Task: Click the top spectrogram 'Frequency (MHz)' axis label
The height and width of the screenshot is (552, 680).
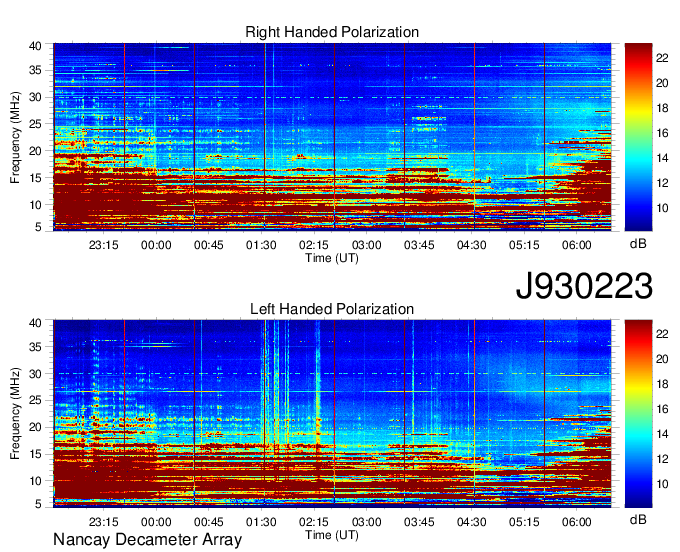Action: point(15,137)
